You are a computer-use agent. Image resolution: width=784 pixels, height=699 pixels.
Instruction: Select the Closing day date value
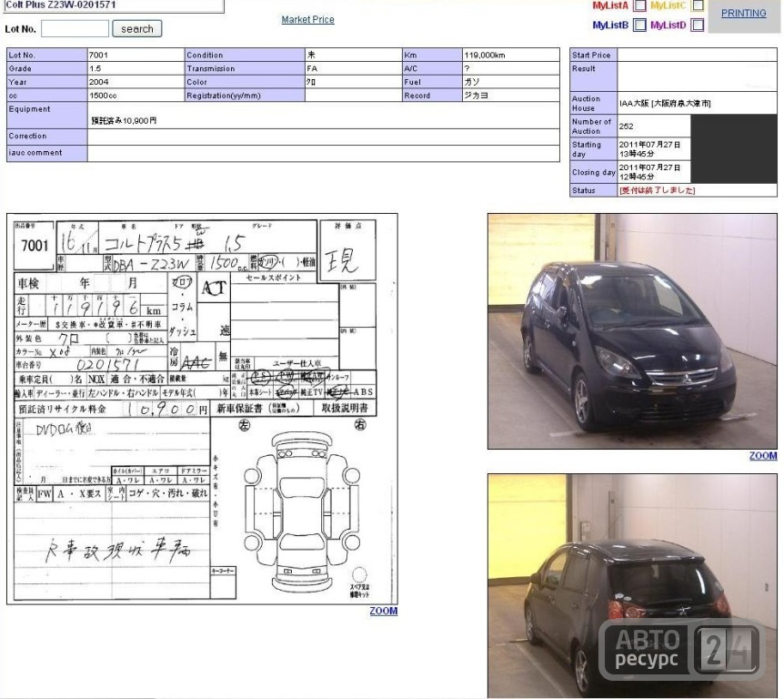click(x=649, y=172)
